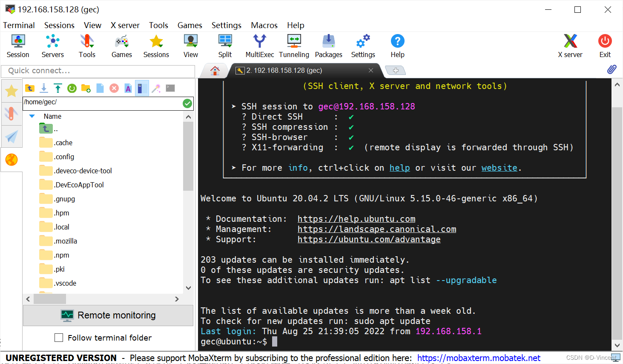Toggle the X server icon
The width and height of the screenshot is (623, 364).
pyautogui.click(x=570, y=46)
